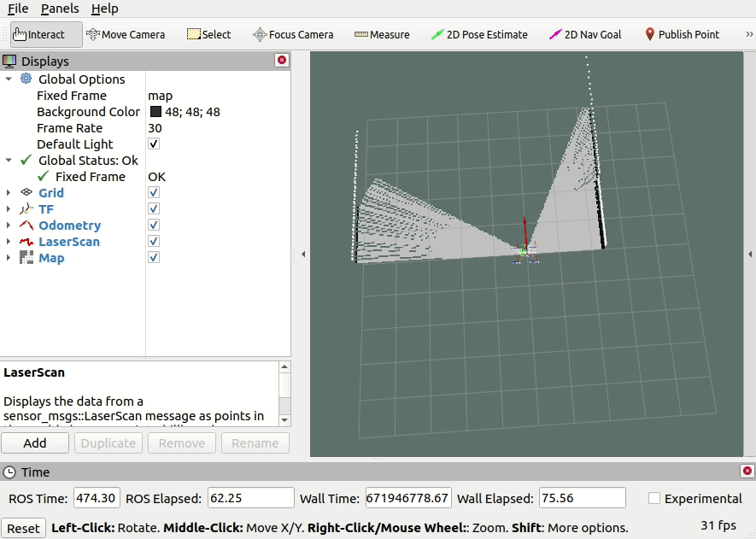Close the Displays panel
Viewport: 756px width, 539px height.
[x=282, y=60]
